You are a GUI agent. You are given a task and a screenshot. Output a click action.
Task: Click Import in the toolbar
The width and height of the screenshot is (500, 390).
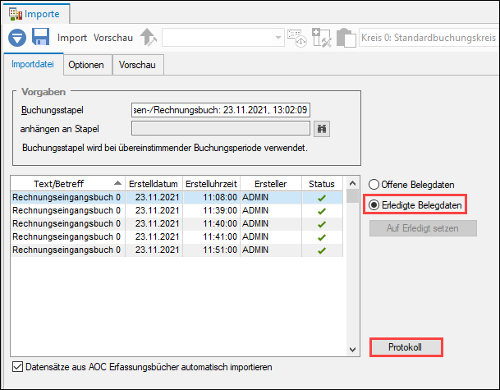click(x=72, y=38)
